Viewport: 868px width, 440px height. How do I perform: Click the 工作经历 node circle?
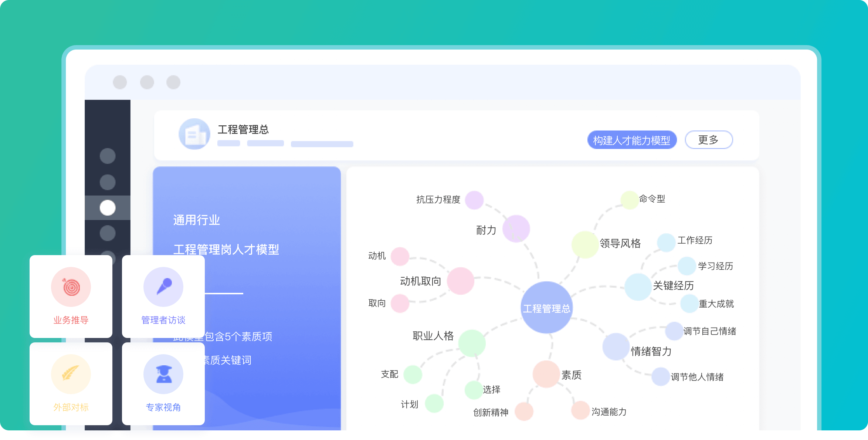coord(667,243)
